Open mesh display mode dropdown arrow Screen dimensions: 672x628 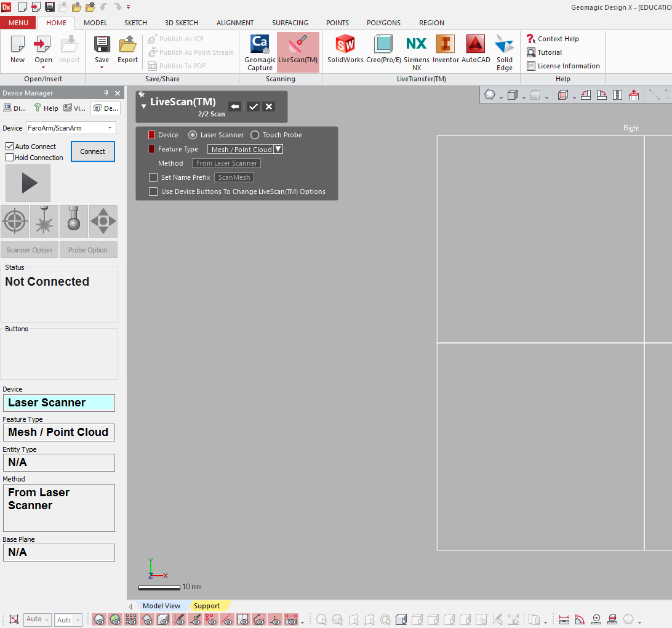click(x=501, y=99)
